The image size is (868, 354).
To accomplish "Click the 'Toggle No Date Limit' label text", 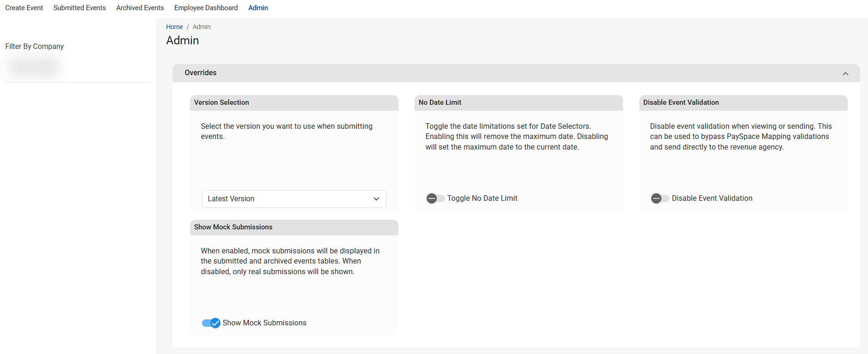I will (482, 198).
